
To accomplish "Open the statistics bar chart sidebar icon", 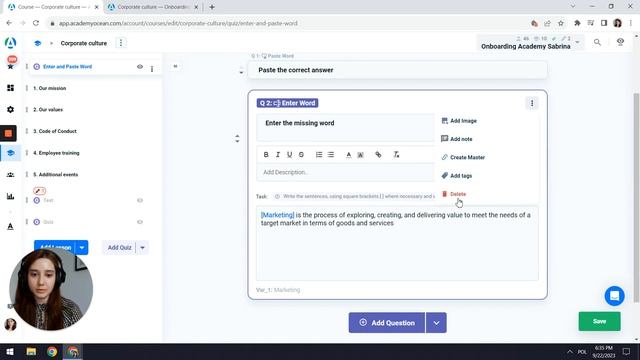I will tap(11, 196).
